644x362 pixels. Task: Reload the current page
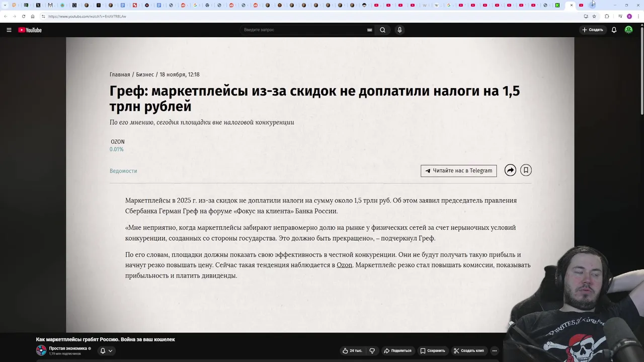[x=23, y=16]
